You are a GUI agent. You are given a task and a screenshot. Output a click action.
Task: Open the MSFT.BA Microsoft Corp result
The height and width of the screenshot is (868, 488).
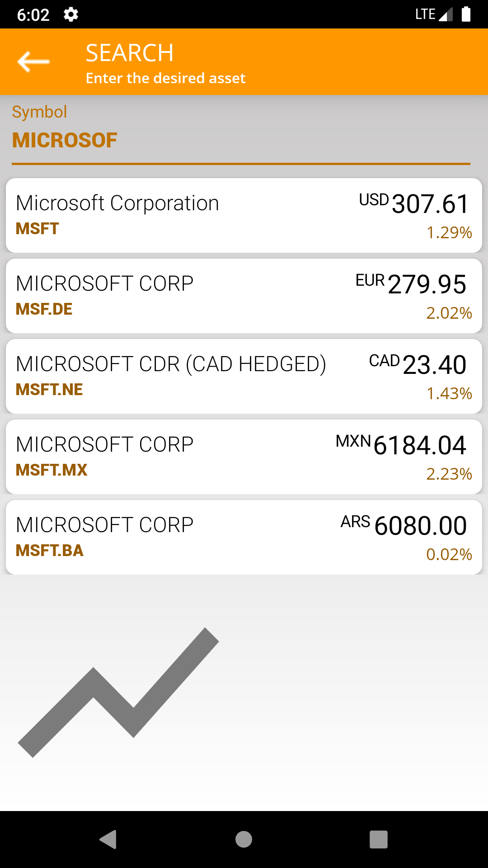(181, 537)
